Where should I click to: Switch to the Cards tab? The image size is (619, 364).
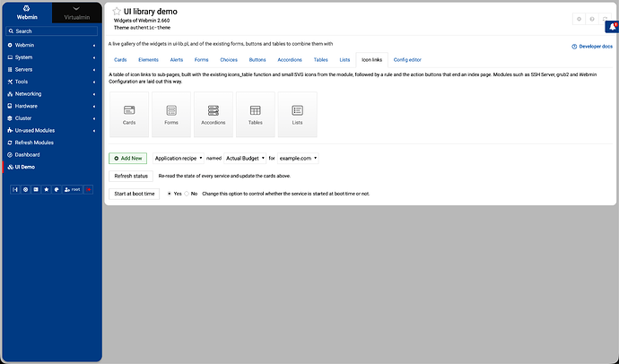coord(120,60)
